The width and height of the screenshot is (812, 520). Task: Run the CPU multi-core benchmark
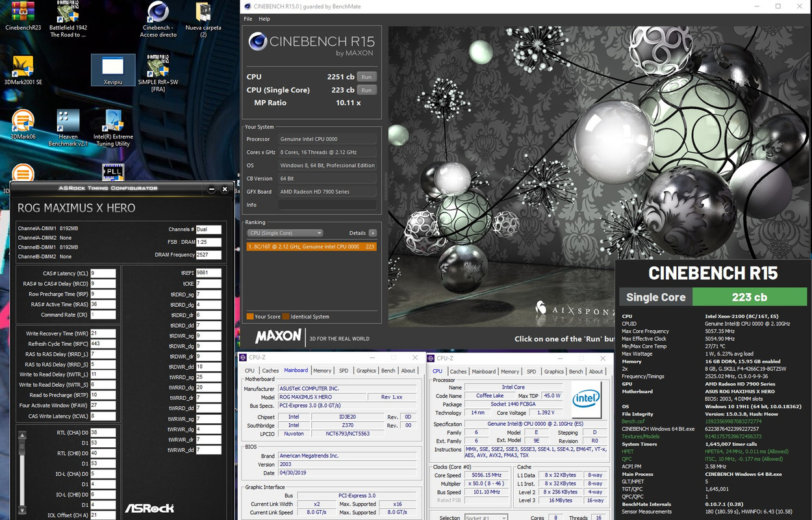[x=366, y=77]
